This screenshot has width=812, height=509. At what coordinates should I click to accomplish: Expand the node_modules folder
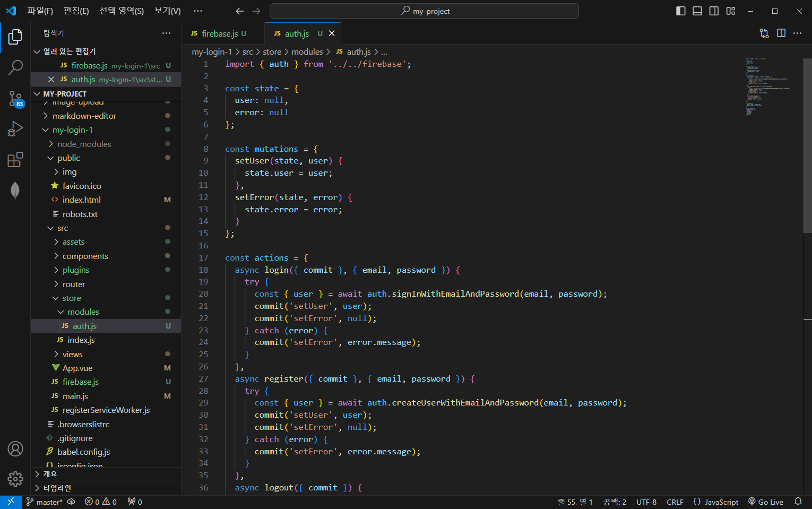click(x=106, y=144)
